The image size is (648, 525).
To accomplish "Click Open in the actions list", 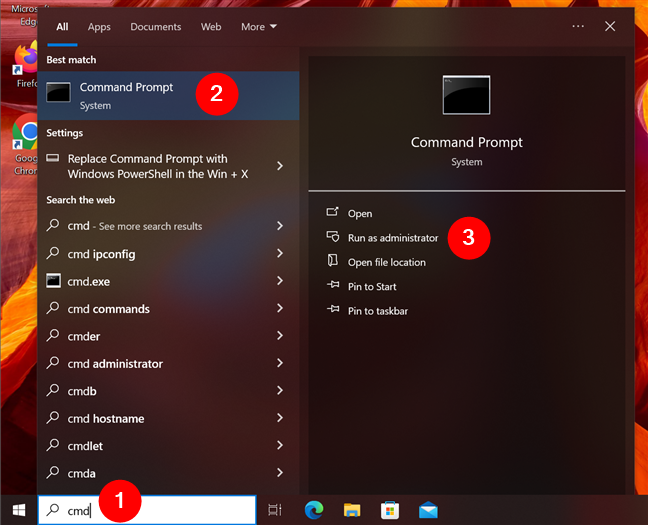I will point(360,214).
